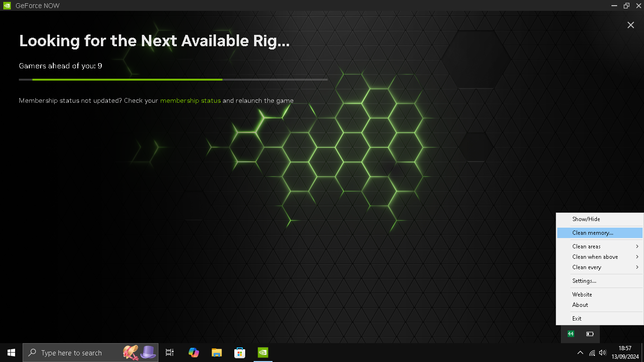644x362 pixels.
Task: Click the green 44 memory tray icon
Action: coord(571,334)
